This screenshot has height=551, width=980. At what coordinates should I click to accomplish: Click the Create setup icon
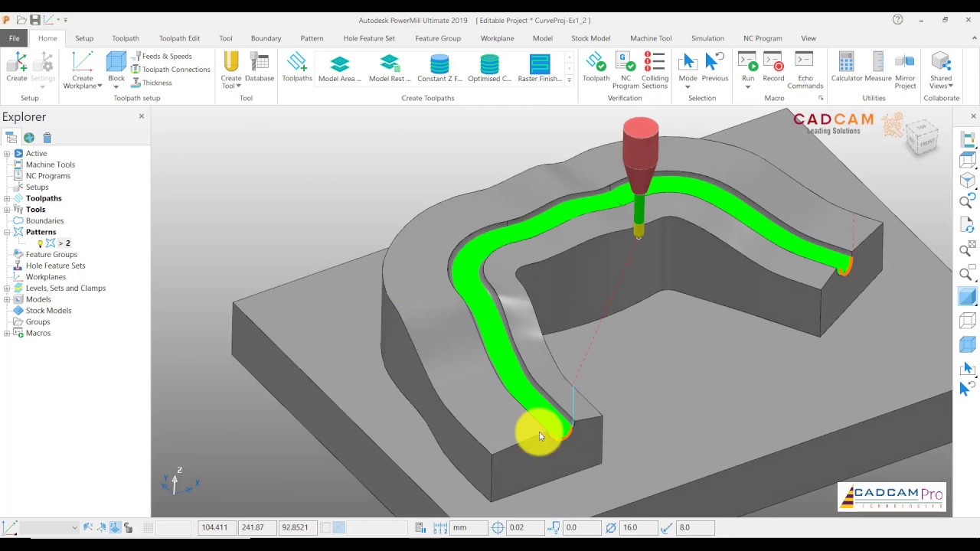(x=16, y=67)
